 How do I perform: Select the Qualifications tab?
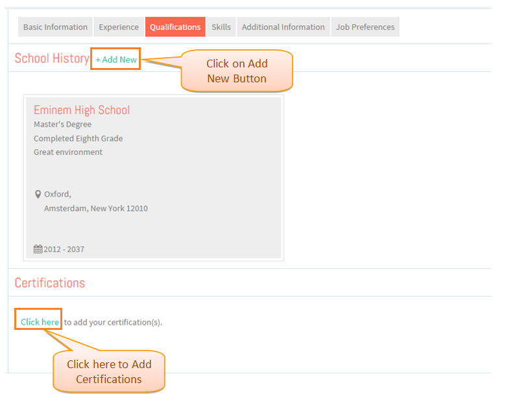175,27
